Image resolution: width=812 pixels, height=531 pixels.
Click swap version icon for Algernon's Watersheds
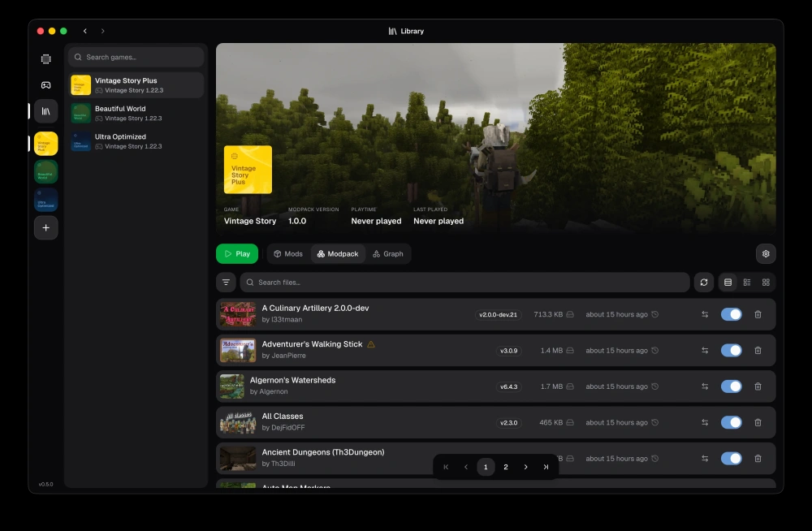tap(705, 386)
